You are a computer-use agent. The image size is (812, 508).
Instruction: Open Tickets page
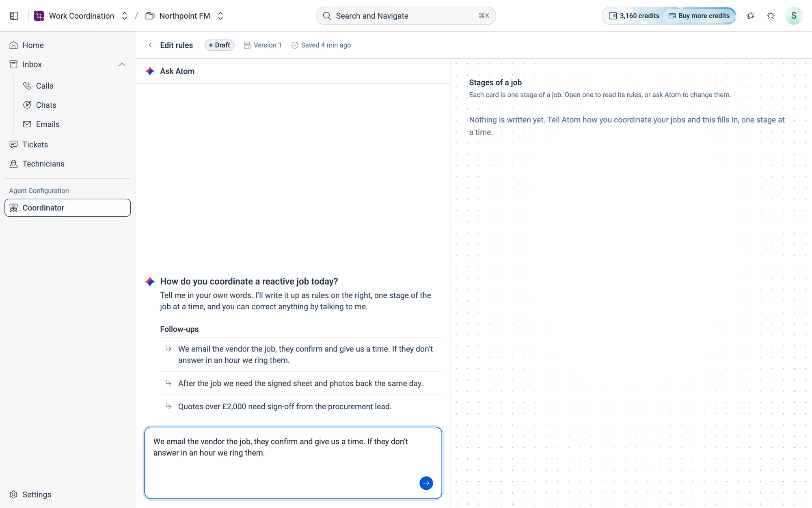tap(67, 145)
